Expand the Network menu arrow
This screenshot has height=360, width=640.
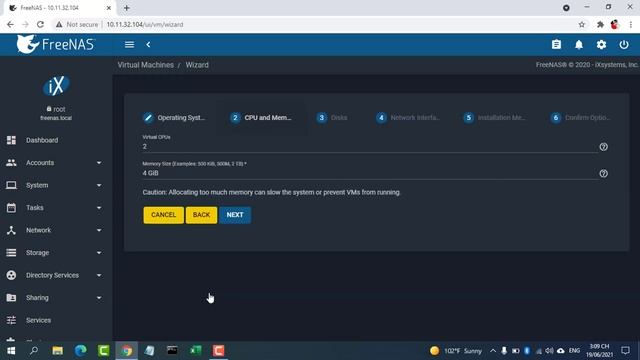tap(99, 230)
